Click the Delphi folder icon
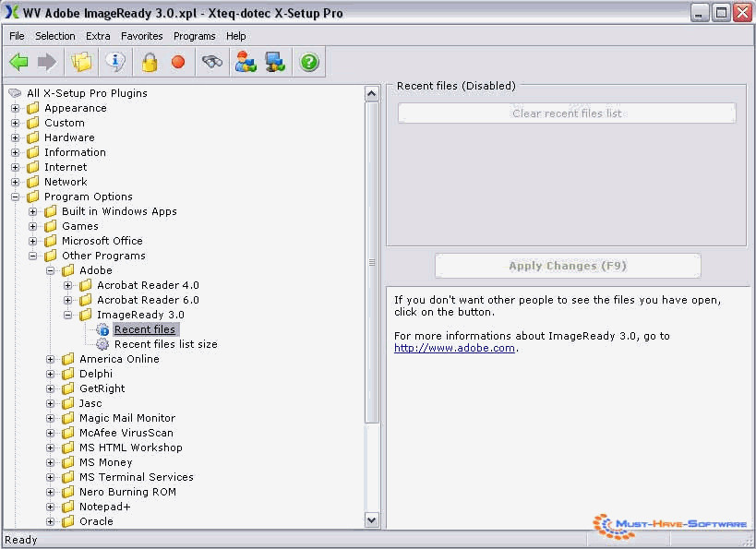Image resolution: width=756 pixels, height=549 pixels. [68, 374]
